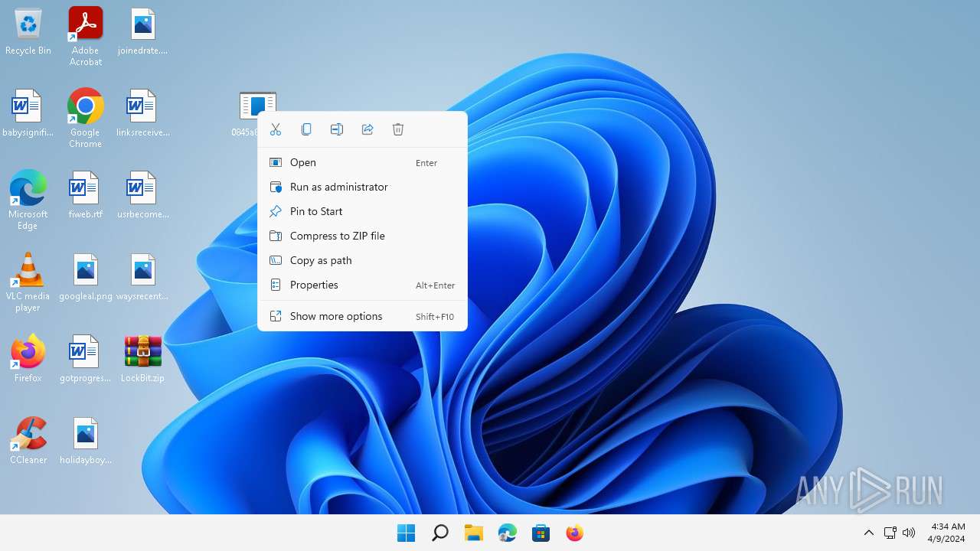Click the Copy icon in context menu
Screen dimensions: 980x551
[306, 129]
